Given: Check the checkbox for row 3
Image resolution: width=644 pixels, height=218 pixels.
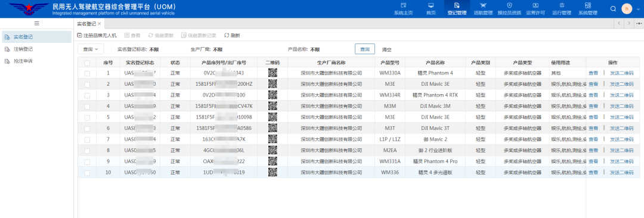Looking at the screenshot, I should tap(87, 95).
